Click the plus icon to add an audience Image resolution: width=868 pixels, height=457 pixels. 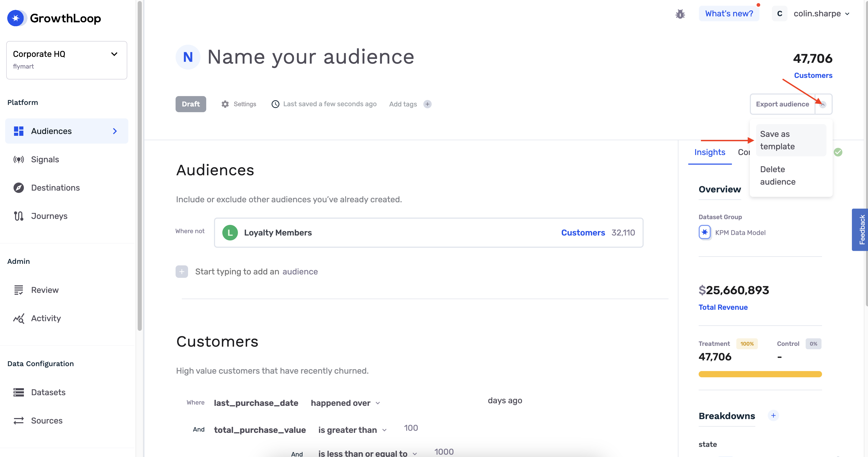182,271
